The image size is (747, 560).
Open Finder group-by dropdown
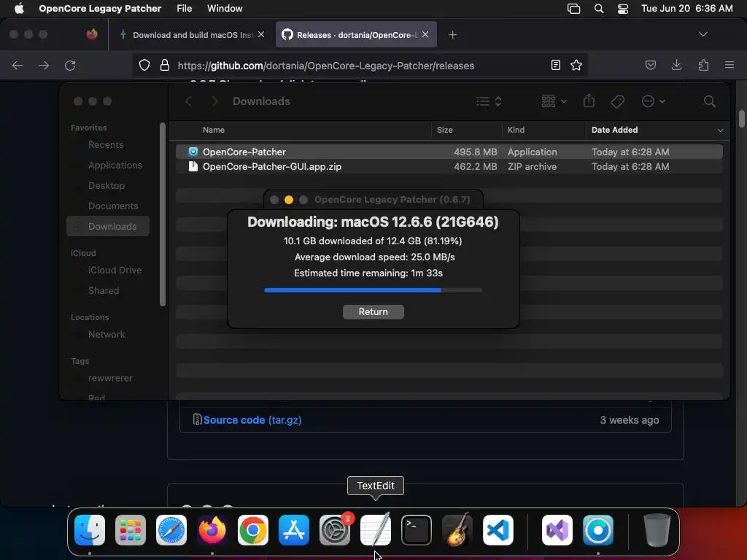(x=554, y=101)
